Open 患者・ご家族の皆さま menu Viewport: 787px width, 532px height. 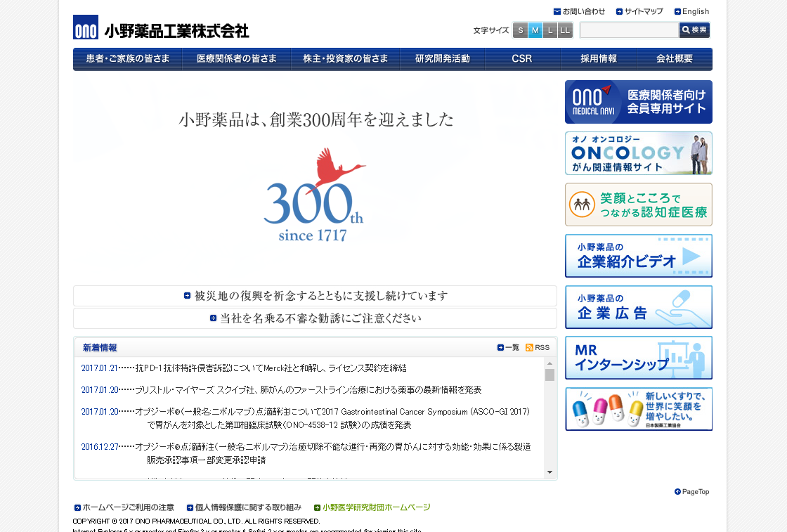click(x=127, y=59)
